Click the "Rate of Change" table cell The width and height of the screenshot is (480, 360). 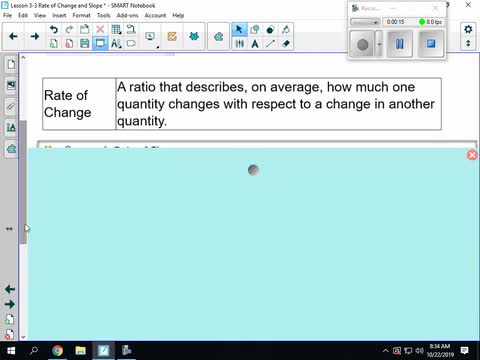(x=79, y=104)
